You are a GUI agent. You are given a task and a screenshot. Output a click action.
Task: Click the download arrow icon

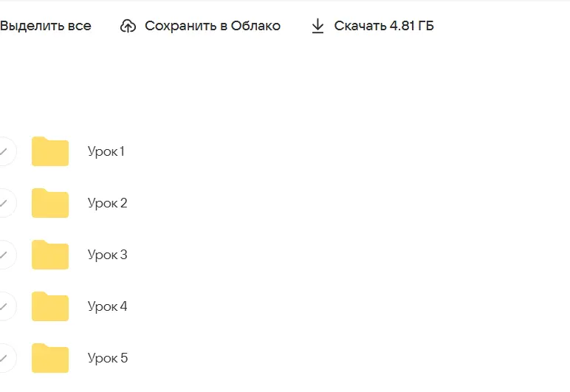[317, 27]
